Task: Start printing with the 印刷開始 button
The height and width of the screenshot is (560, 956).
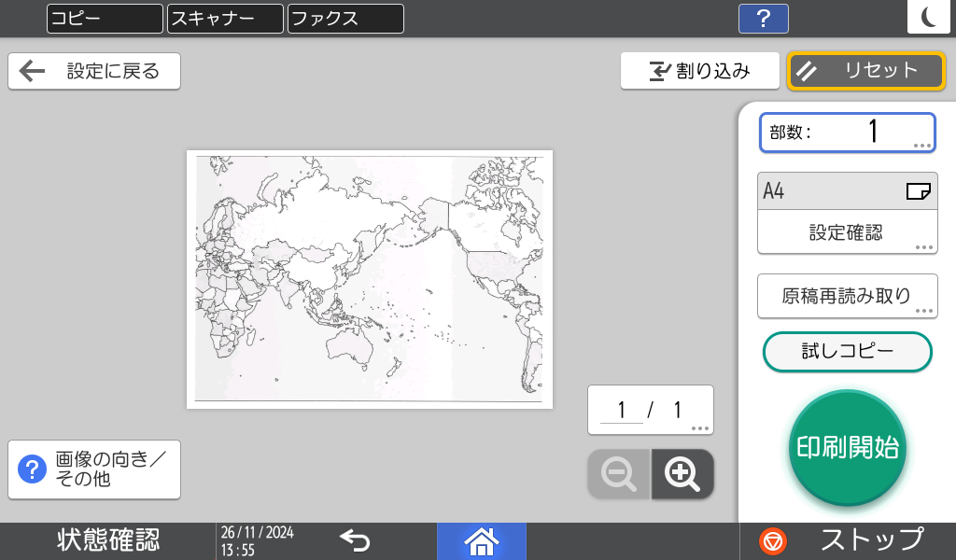Action: pyautogui.click(x=847, y=449)
